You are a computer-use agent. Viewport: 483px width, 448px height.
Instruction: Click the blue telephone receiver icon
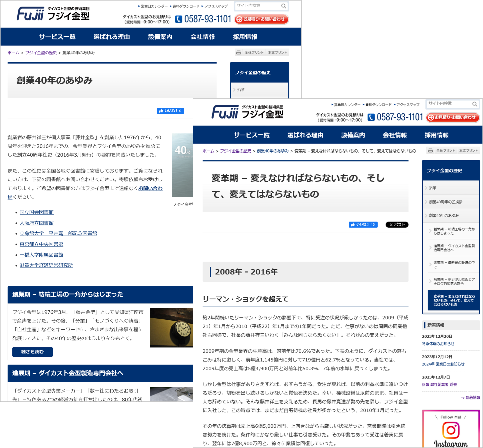tap(371, 117)
